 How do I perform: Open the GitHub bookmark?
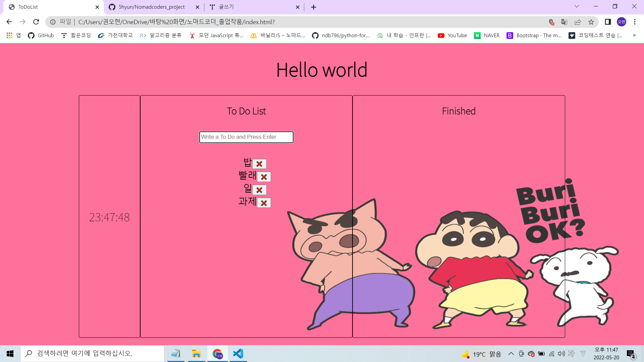[41, 35]
